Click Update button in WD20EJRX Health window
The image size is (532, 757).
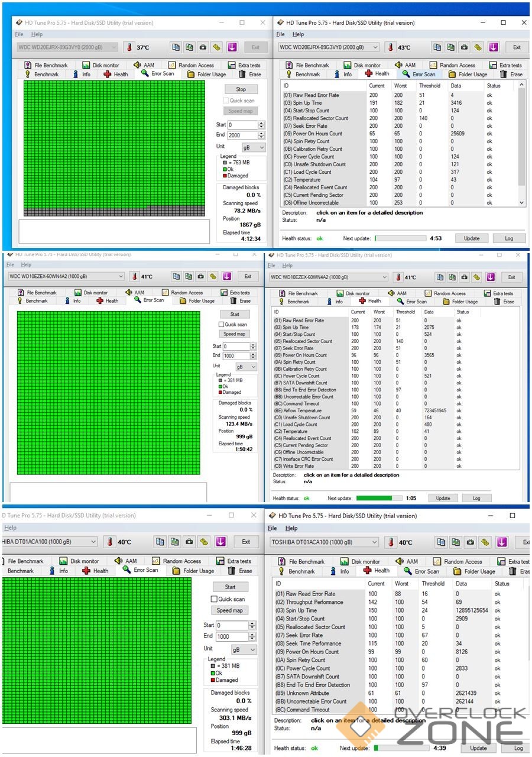coord(472,238)
